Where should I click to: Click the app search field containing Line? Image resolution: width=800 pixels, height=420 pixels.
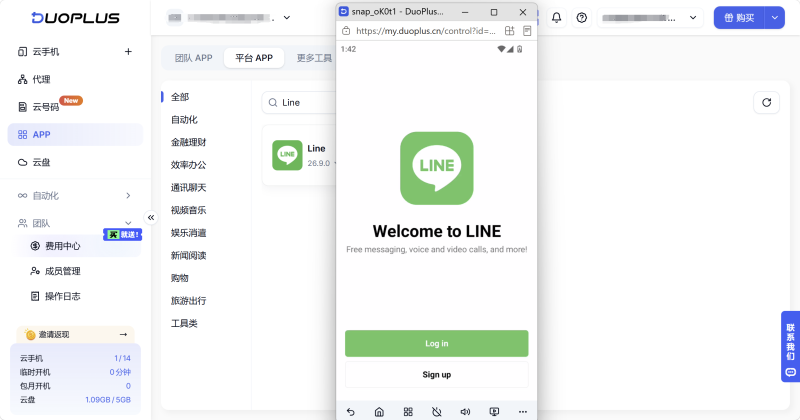299,103
